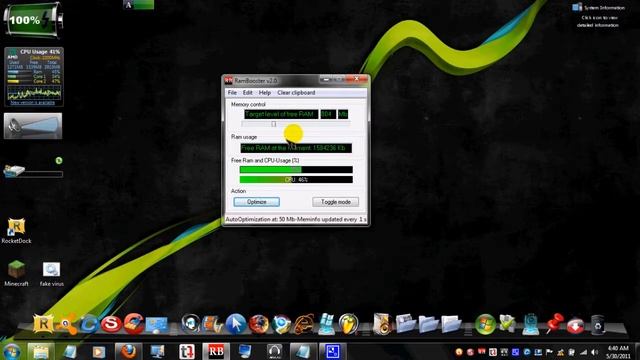Click Clear clipboard in RamBooster menu bar
The image size is (640, 360).
coord(296,93)
